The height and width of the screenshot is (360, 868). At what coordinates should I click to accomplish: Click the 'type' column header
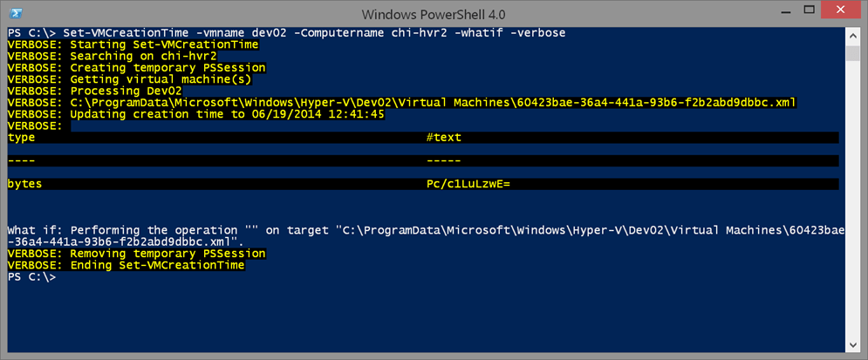pyautogui.click(x=22, y=138)
